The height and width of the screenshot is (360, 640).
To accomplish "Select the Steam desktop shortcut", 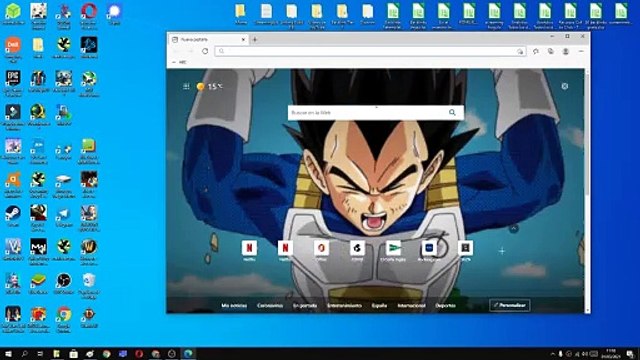I will (x=13, y=216).
